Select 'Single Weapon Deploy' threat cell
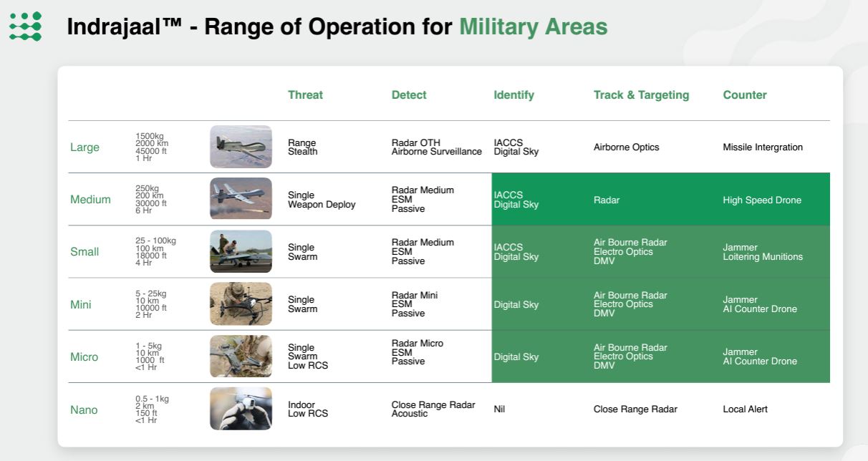The image size is (868, 461). coord(322,200)
